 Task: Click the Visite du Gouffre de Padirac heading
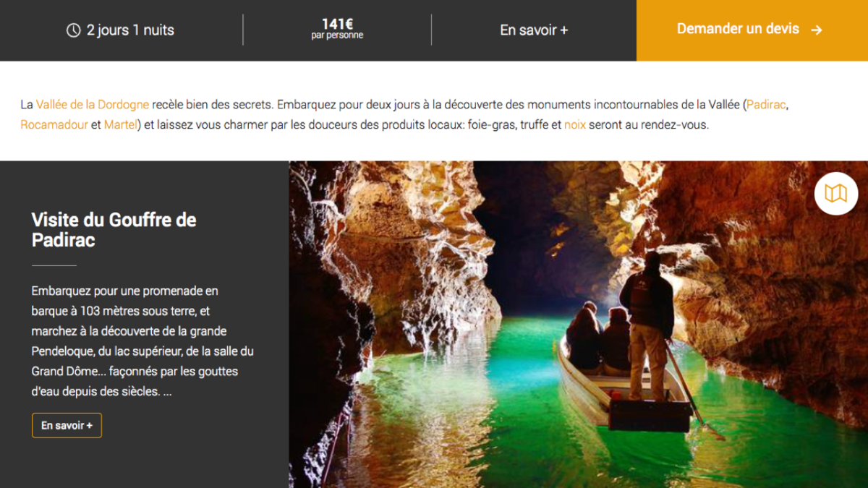click(114, 230)
